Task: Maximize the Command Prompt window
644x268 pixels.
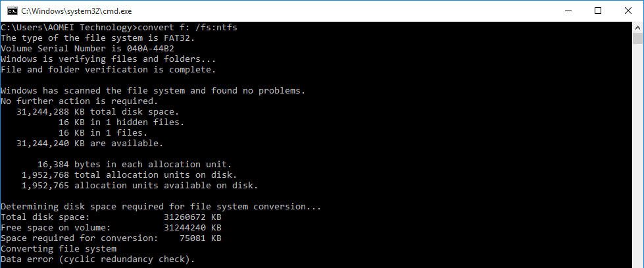Action: click(x=598, y=11)
